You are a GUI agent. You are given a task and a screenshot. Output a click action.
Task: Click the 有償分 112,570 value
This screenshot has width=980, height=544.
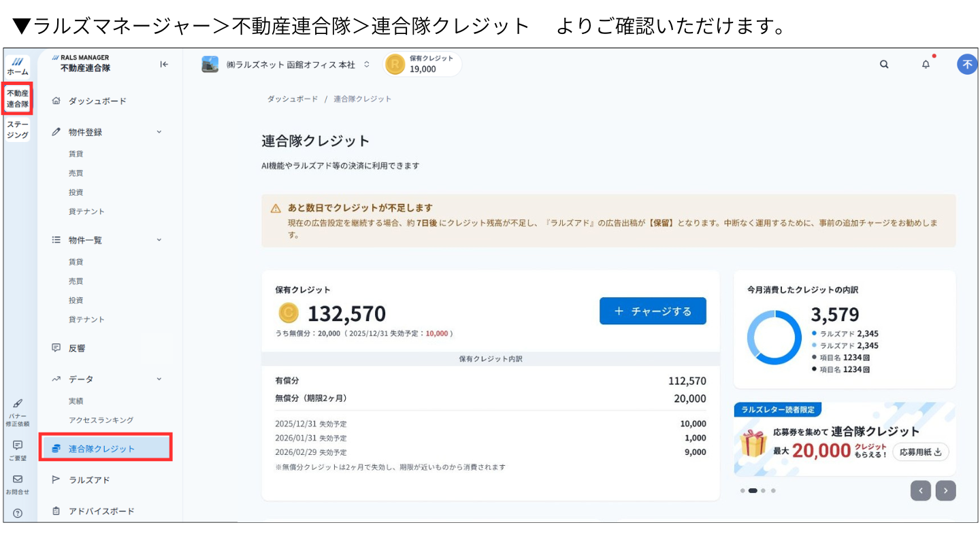tap(687, 381)
